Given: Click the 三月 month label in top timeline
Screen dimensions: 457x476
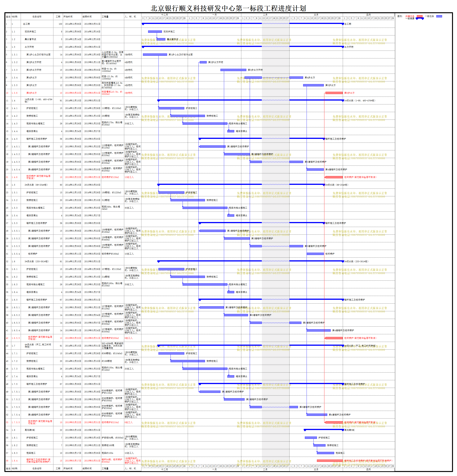Looking at the screenshot, I should tap(316, 15).
